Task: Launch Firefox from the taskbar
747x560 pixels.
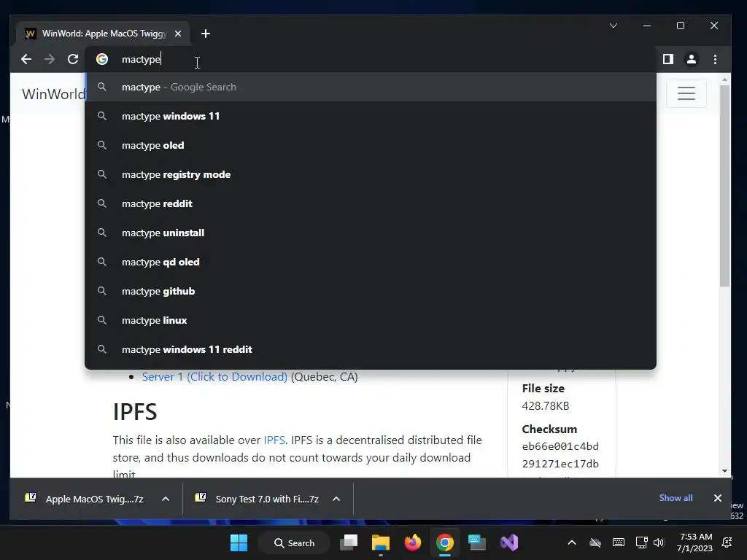Action: [413, 542]
